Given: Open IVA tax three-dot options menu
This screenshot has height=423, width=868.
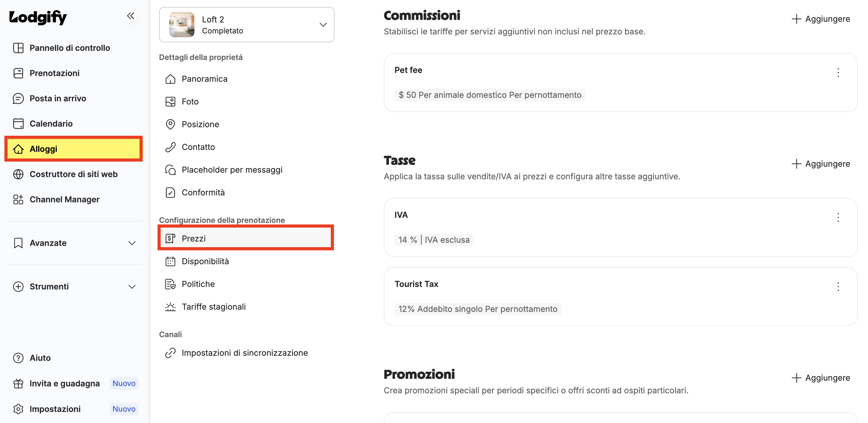Looking at the screenshot, I should 838,217.
